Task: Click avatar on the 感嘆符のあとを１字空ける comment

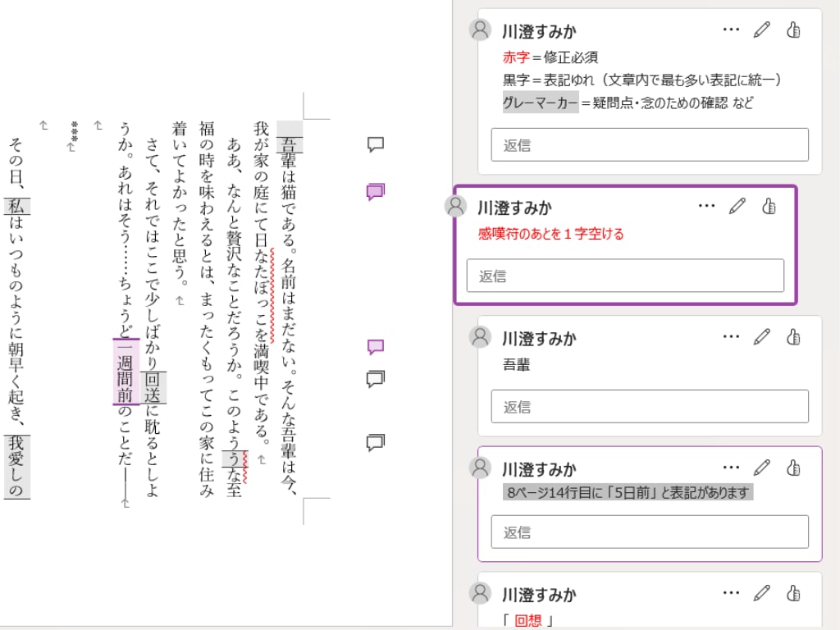Action: click(456, 206)
